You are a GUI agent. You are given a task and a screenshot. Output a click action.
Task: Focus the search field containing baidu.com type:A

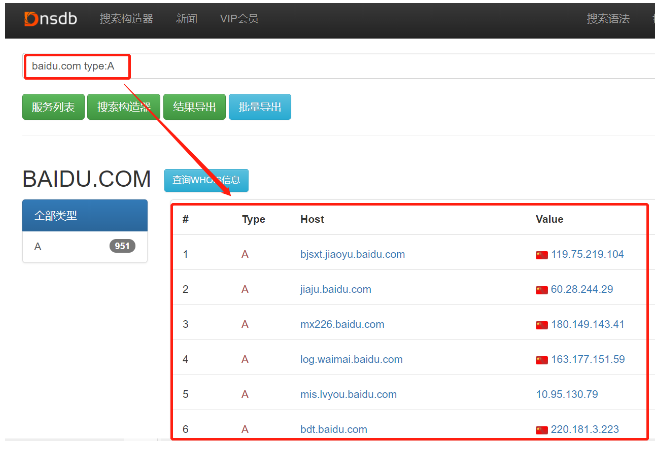(338, 66)
